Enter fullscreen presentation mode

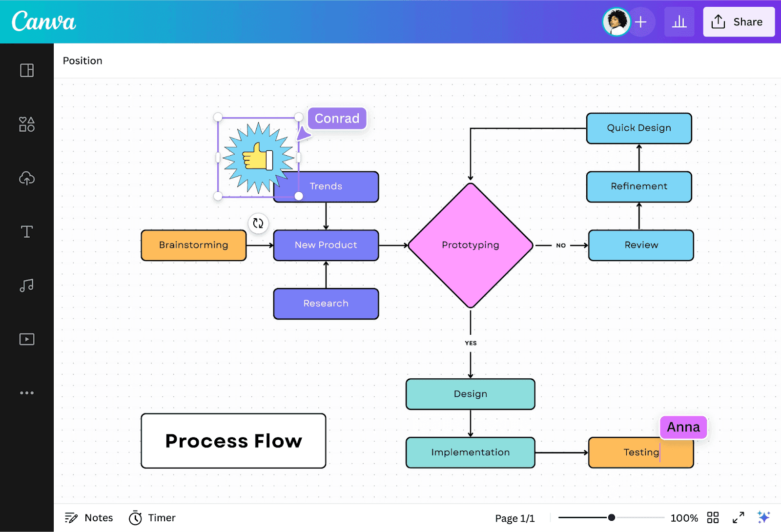tap(738, 517)
